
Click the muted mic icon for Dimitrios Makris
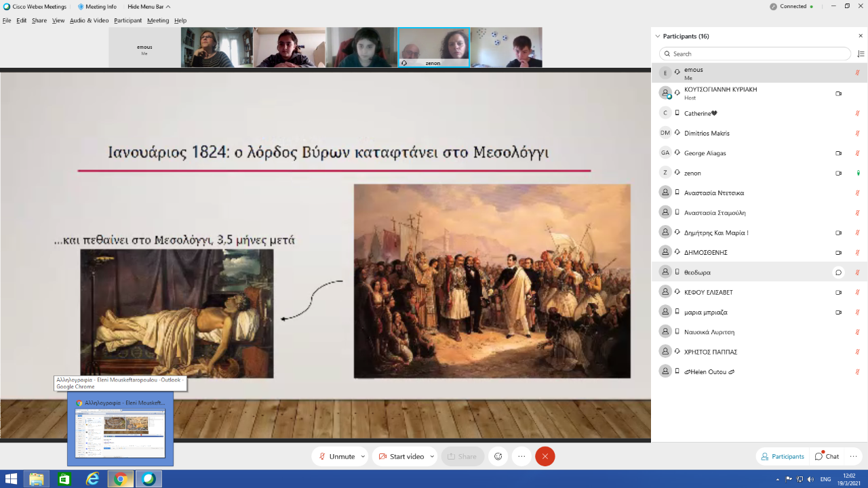pyautogui.click(x=858, y=134)
